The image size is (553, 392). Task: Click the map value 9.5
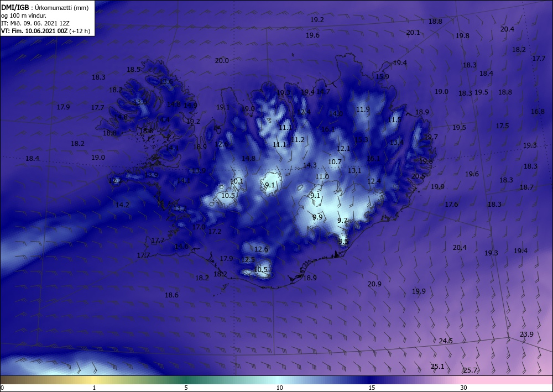[344, 242]
